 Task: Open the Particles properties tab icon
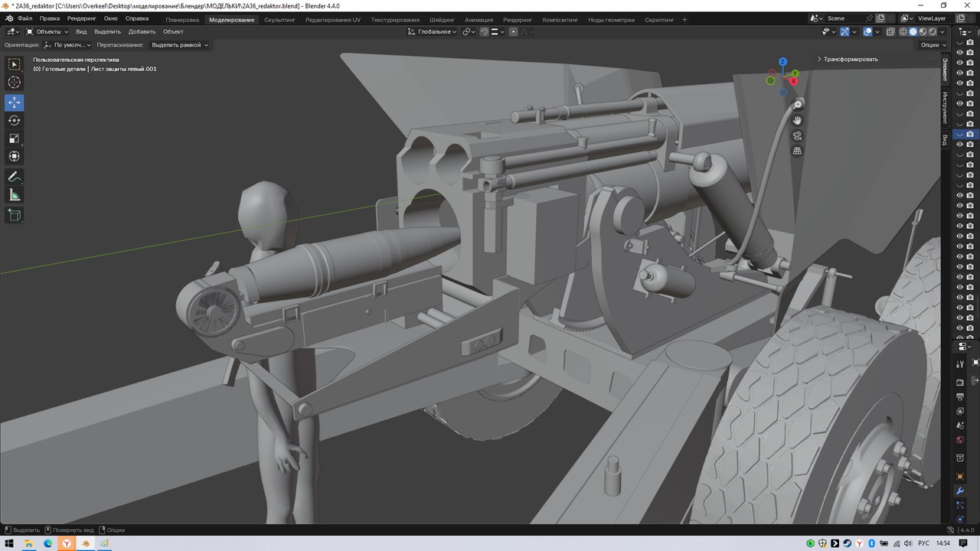coord(960,505)
